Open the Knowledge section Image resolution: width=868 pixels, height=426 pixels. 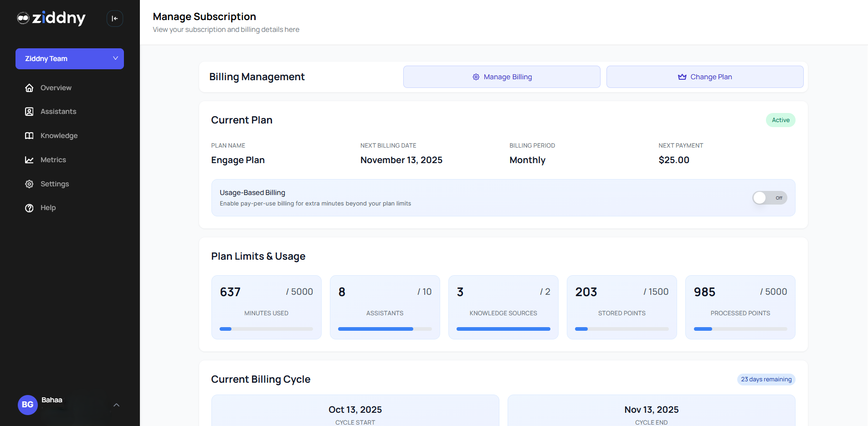pos(58,135)
